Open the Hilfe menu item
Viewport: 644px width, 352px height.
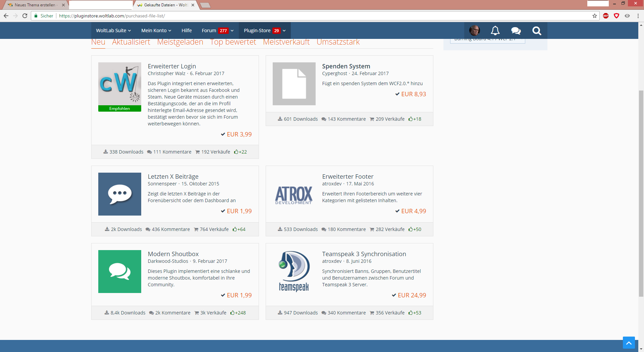pyautogui.click(x=186, y=31)
